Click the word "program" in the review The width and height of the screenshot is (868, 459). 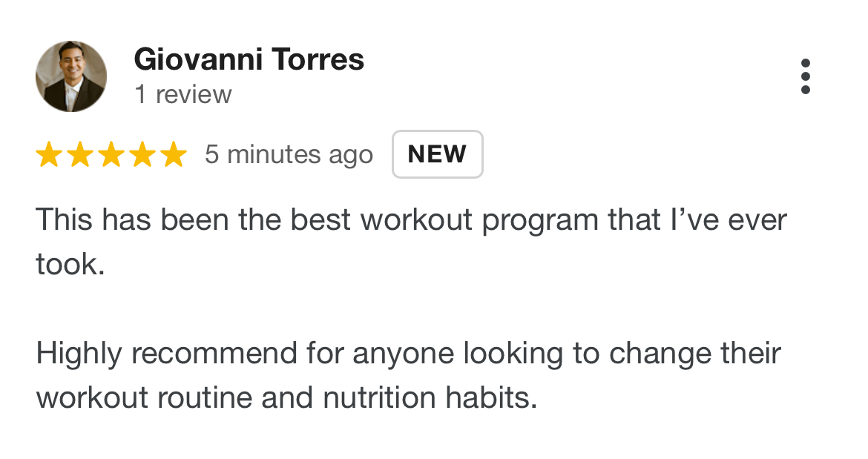pos(540,221)
